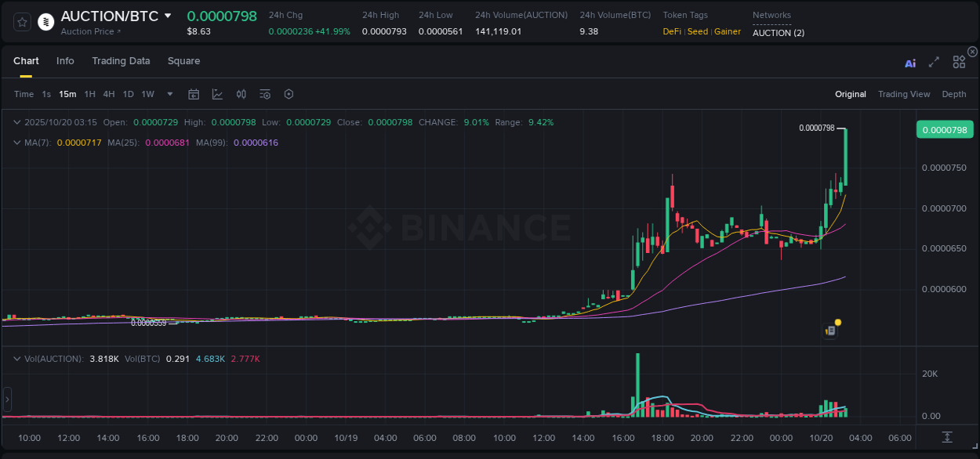The width and height of the screenshot is (980, 459).
Task: Open the calendar date-range picker icon
Action: (x=194, y=94)
